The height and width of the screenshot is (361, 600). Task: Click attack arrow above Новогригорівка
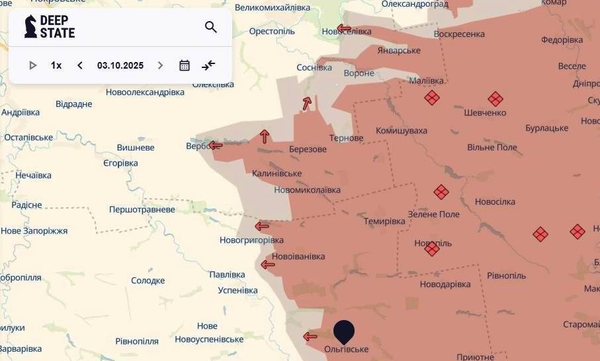(x=262, y=226)
